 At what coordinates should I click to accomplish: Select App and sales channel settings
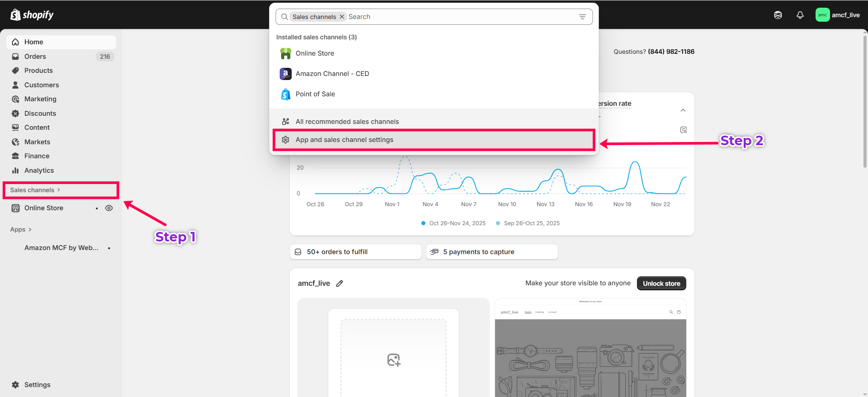pyautogui.click(x=344, y=140)
